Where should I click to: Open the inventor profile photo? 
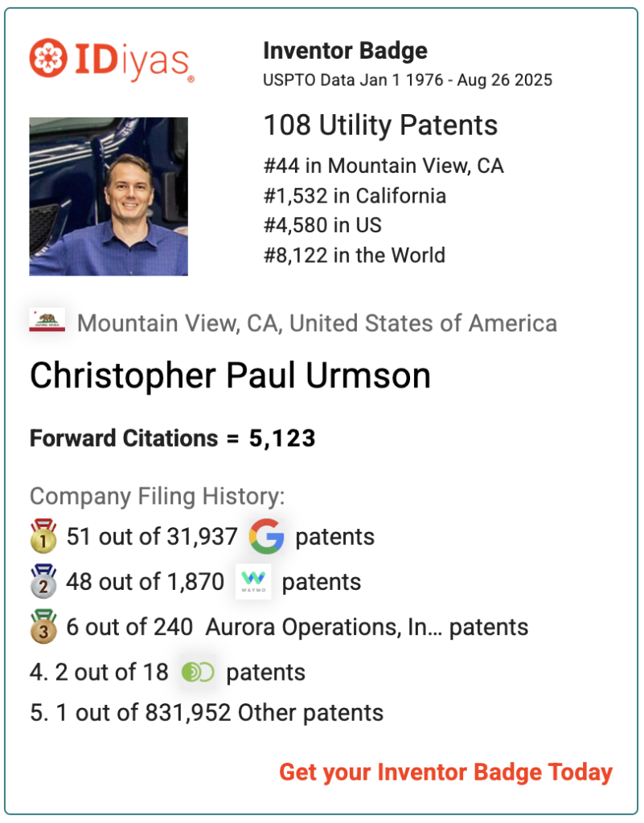click(x=109, y=196)
